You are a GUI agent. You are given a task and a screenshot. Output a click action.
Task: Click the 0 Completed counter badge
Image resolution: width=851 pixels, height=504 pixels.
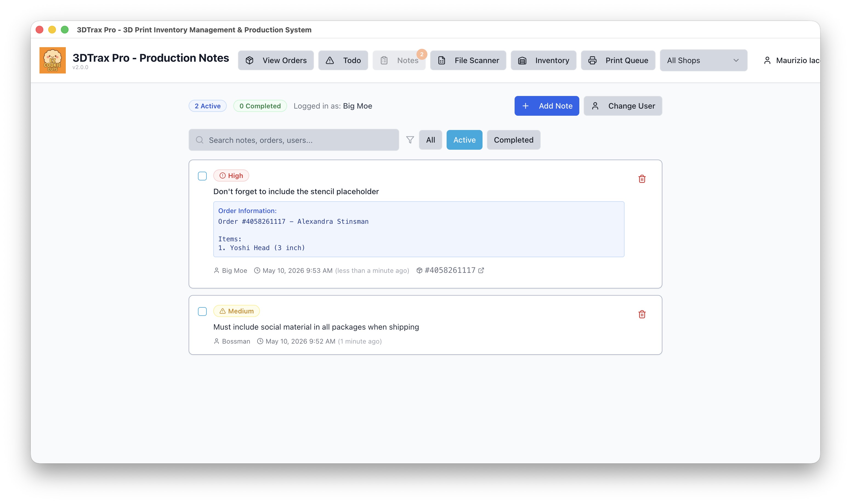click(x=260, y=106)
